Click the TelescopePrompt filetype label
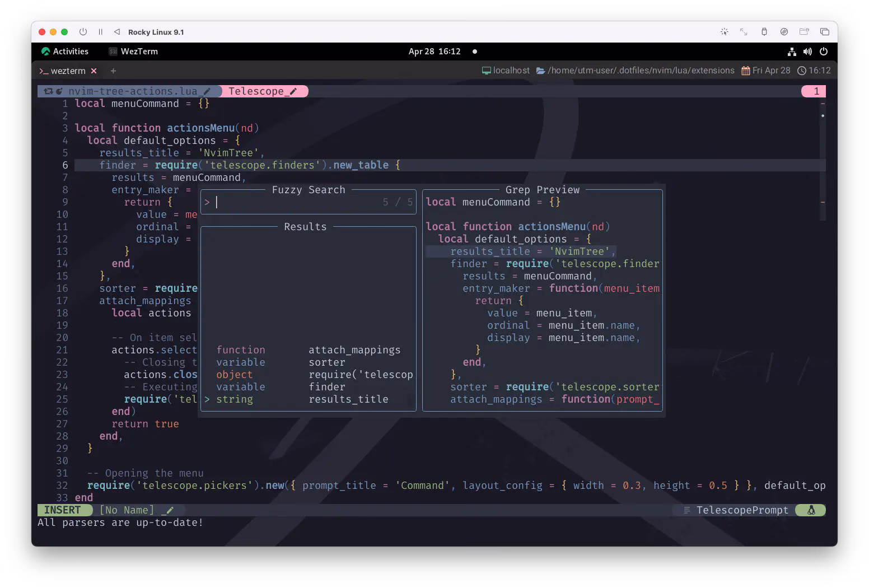The height and width of the screenshot is (588, 869). pos(742,510)
